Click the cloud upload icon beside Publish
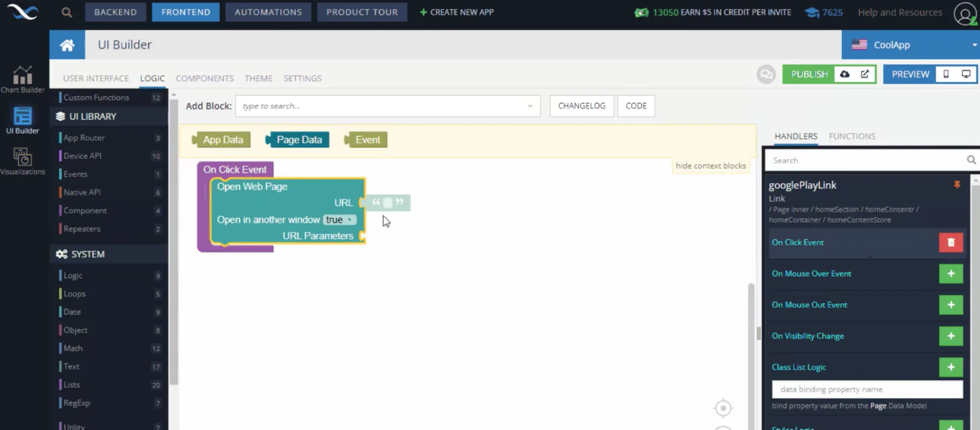The image size is (980, 430). coord(845,75)
